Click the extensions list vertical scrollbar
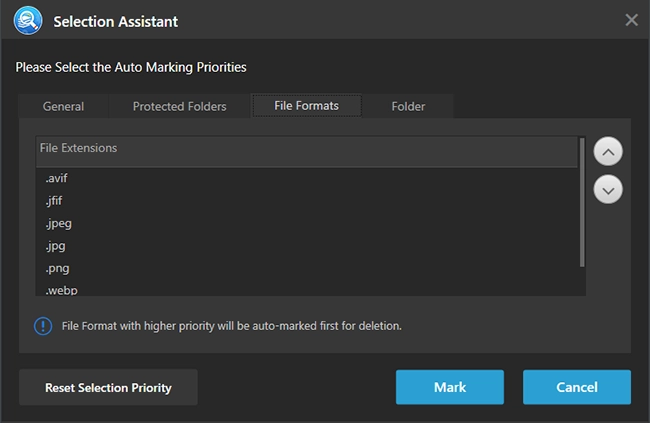Screen dimensions: 650x423 point(582,202)
